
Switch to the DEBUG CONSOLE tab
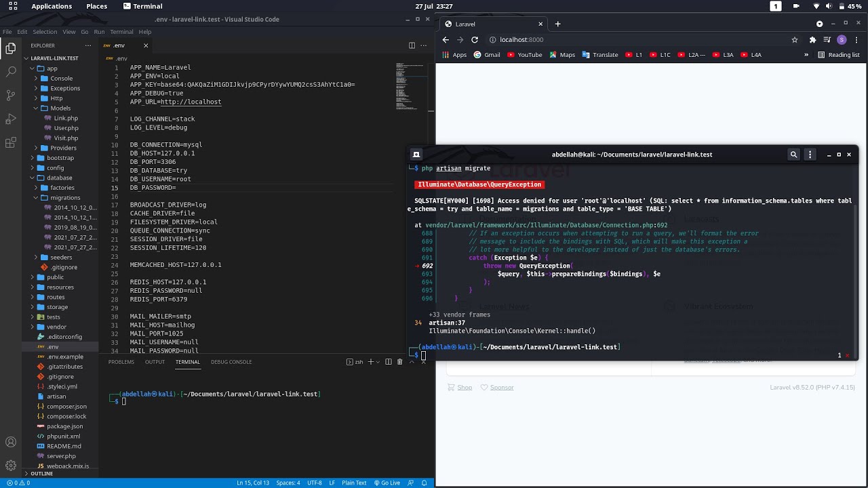(x=231, y=362)
